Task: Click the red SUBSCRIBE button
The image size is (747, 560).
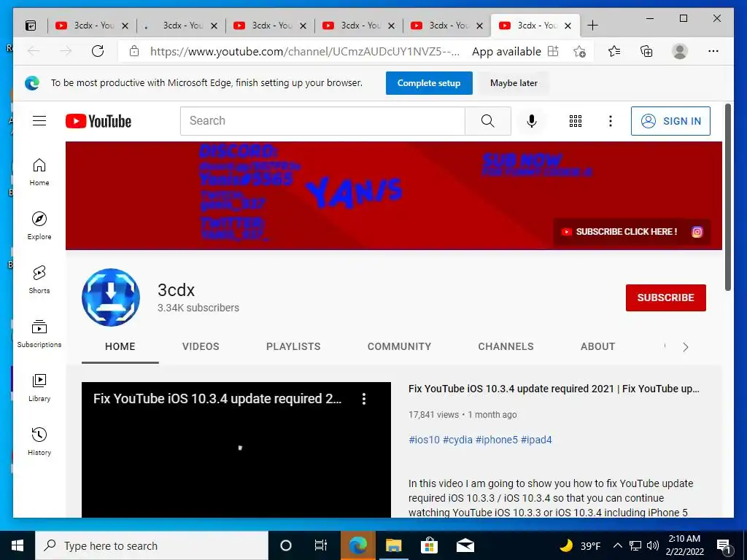Action: click(x=665, y=297)
